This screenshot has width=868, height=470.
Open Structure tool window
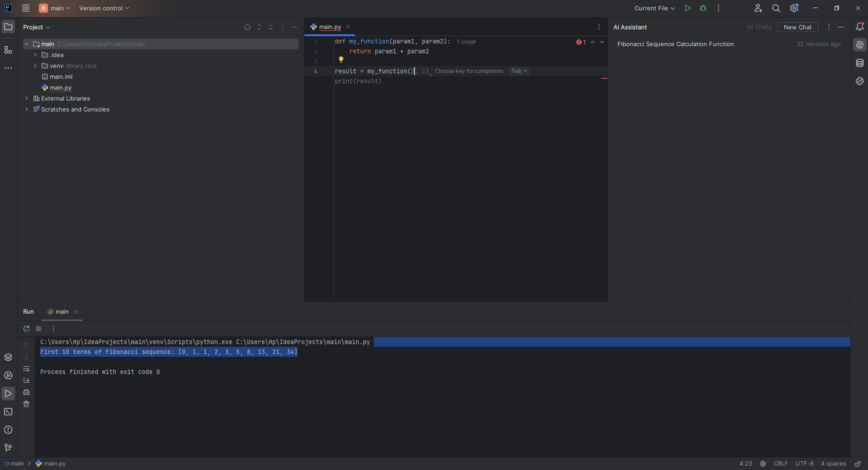(x=8, y=50)
